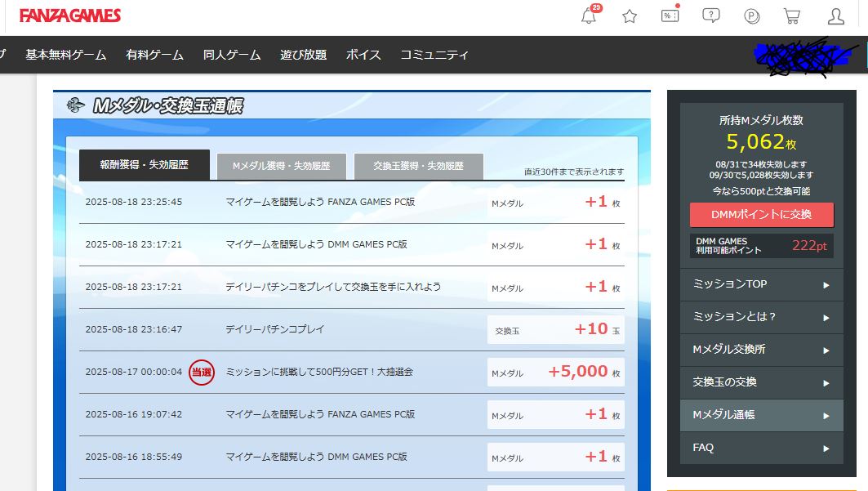Viewport: 868px width, 491px height.
Task: Switch to Mメダル獲得・失効履歴 tab
Action: click(x=282, y=166)
